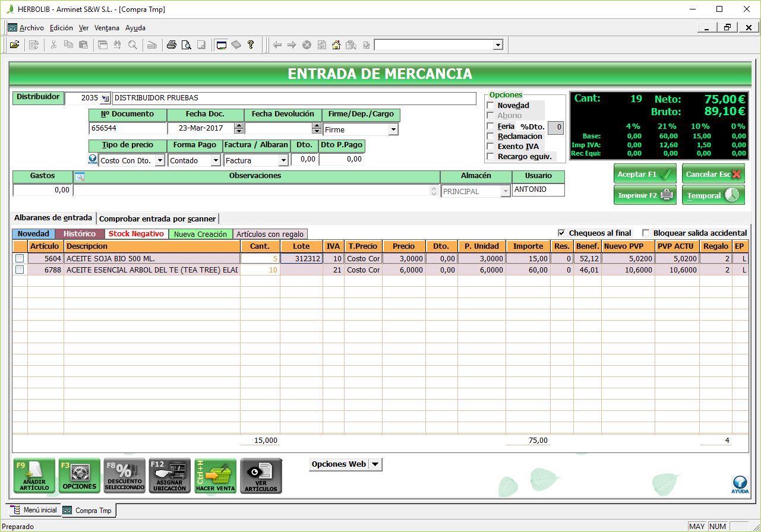Click the Ver Artículos eye icon
Screen dimensions: 761x532
[x=261, y=476]
